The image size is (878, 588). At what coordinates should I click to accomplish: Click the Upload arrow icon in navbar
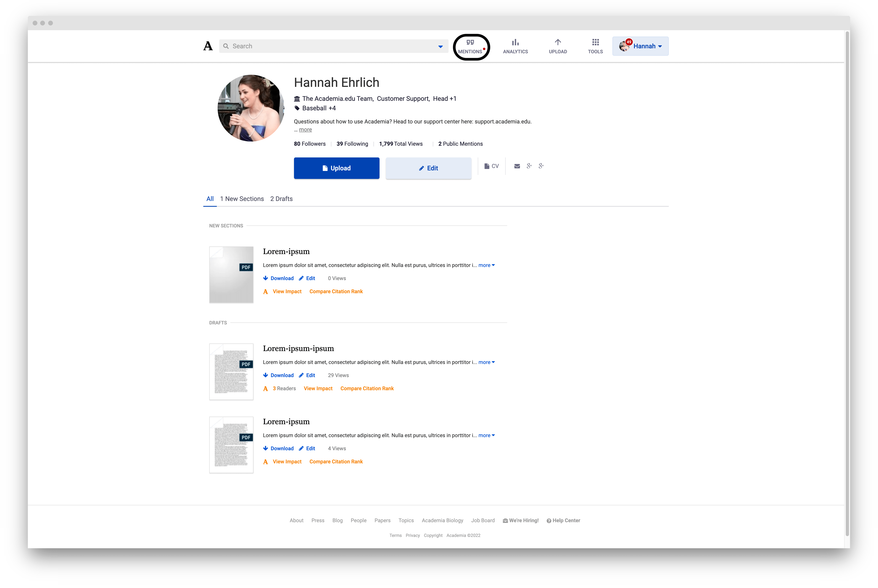coord(558,42)
